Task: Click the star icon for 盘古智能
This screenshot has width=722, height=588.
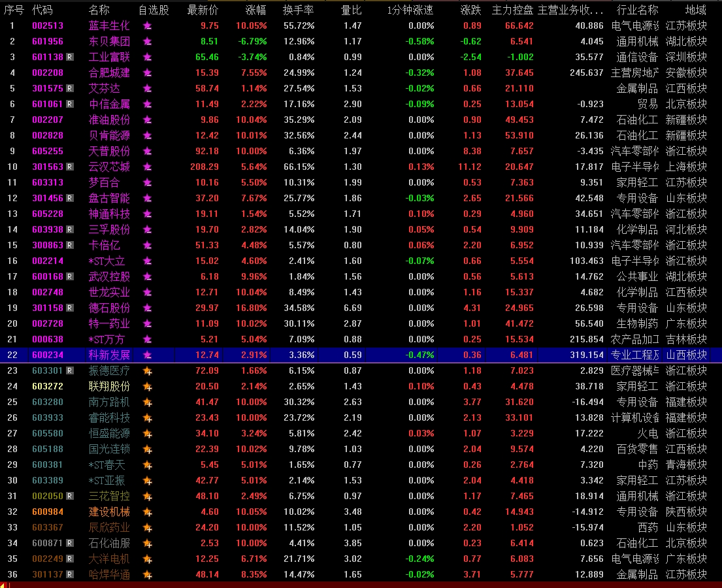Action: click(148, 198)
